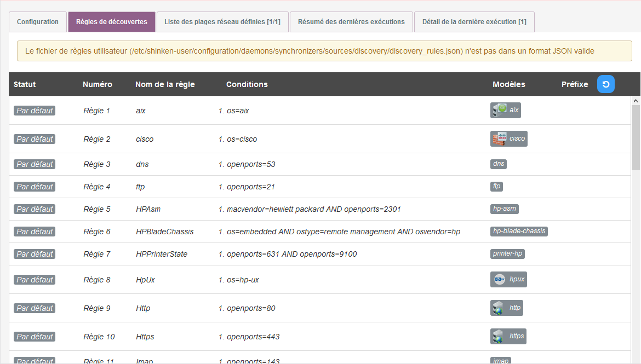Click the Nom de la règle column header
The image size is (641, 364).
click(165, 84)
